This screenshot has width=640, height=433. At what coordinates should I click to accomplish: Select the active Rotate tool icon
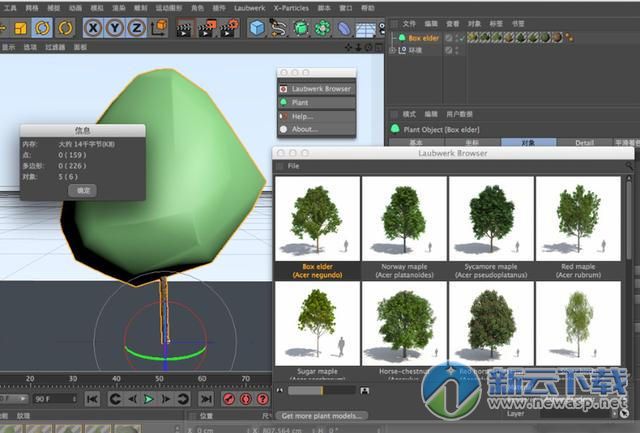point(42,28)
